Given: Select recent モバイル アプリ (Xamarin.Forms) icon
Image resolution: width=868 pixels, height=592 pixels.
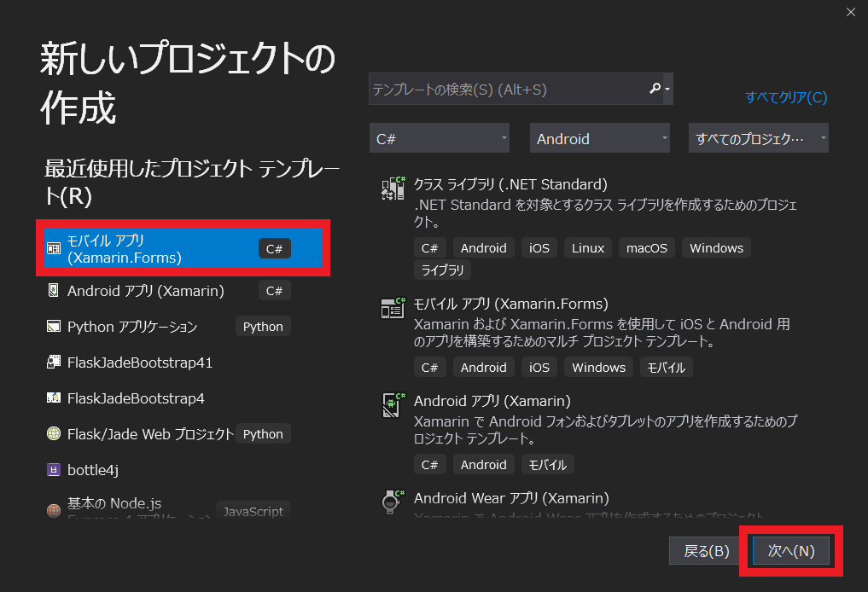Looking at the screenshot, I should click(54, 248).
